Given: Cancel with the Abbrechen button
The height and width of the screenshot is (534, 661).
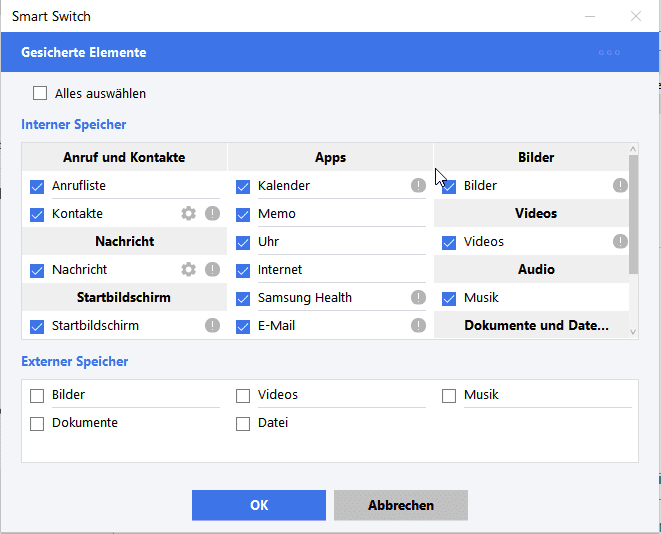Looking at the screenshot, I should pyautogui.click(x=401, y=505).
